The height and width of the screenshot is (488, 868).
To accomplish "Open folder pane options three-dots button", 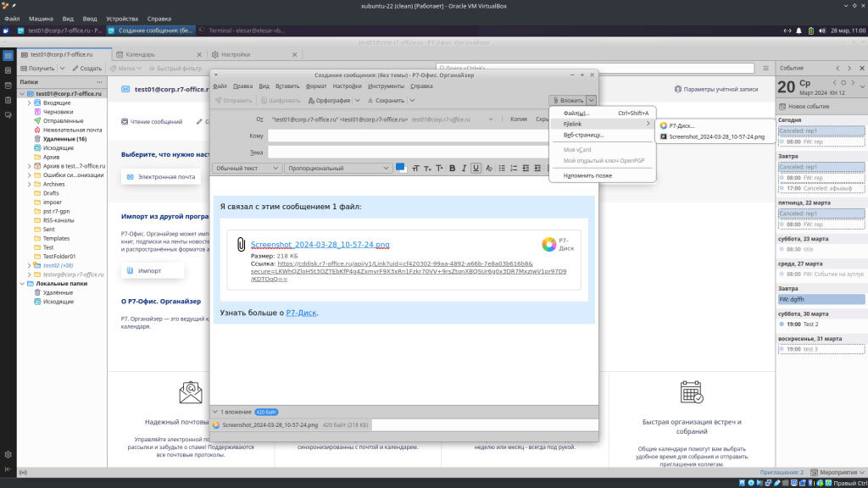I will pyautogui.click(x=99, y=82).
